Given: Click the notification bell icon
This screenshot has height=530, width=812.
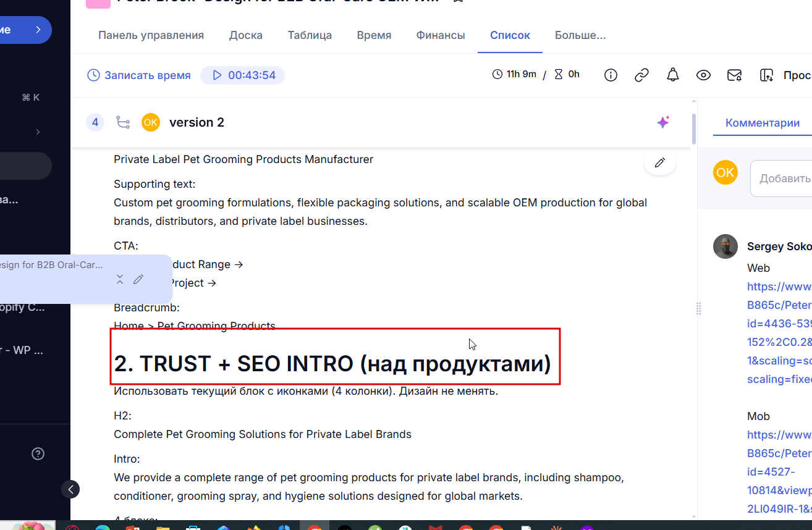Looking at the screenshot, I should [672, 75].
